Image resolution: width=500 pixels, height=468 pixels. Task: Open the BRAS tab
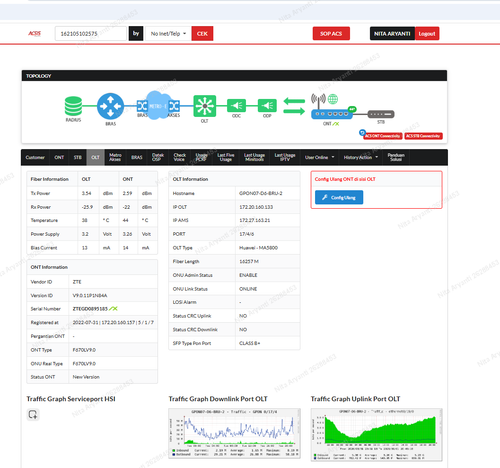coord(137,157)
